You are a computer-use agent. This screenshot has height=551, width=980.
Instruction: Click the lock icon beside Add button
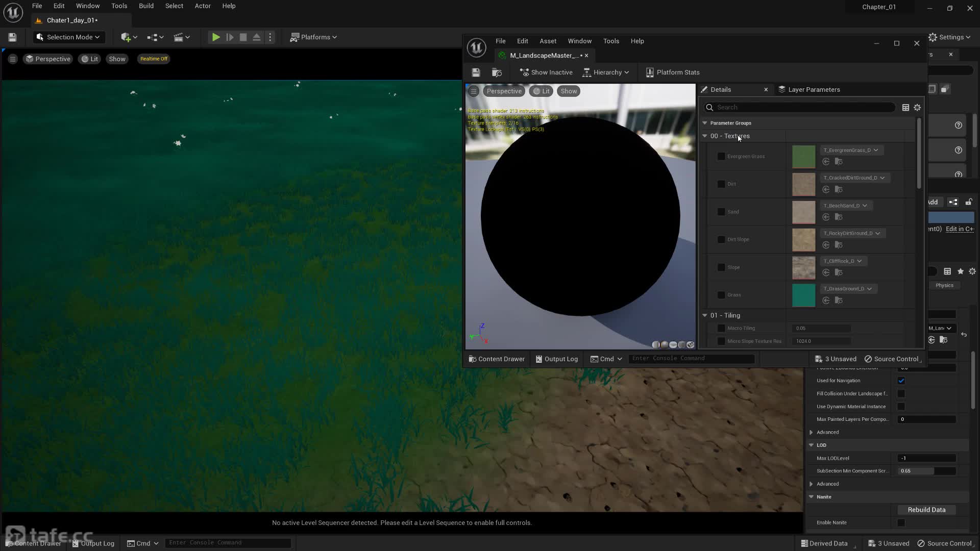click(x=969, y=202)
